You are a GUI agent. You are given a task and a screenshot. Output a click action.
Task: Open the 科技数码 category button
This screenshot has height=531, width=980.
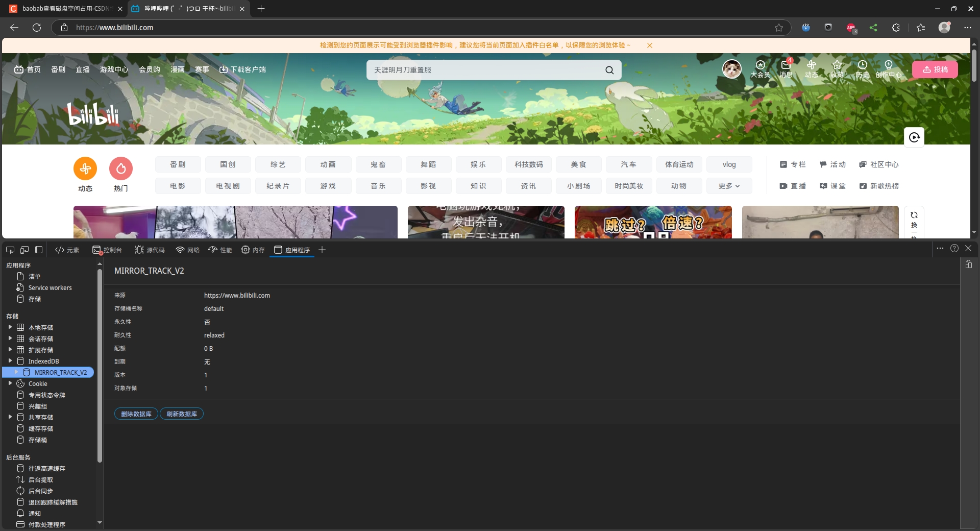(x=528, y=164)
